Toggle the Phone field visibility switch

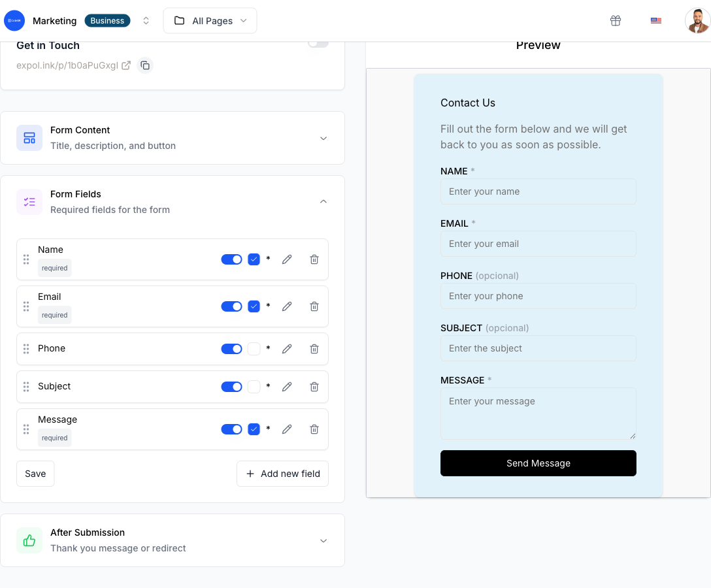click(232, 349)
